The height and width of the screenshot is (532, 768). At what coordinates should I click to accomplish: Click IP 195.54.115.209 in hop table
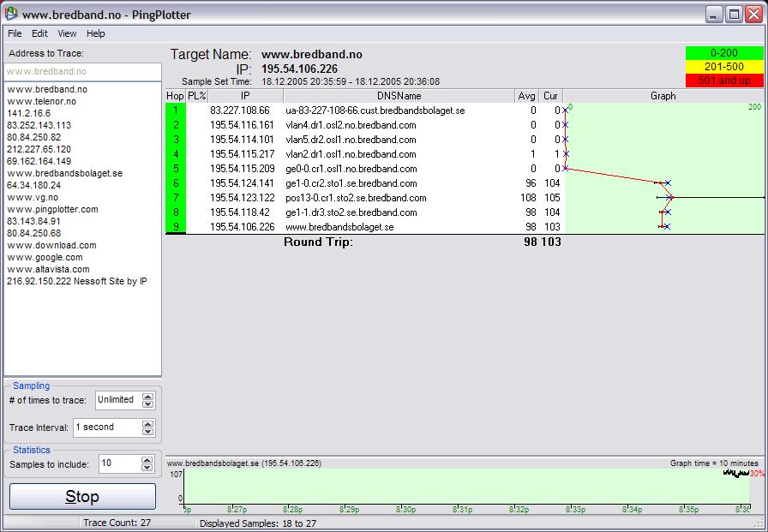[x=243, y=169]
